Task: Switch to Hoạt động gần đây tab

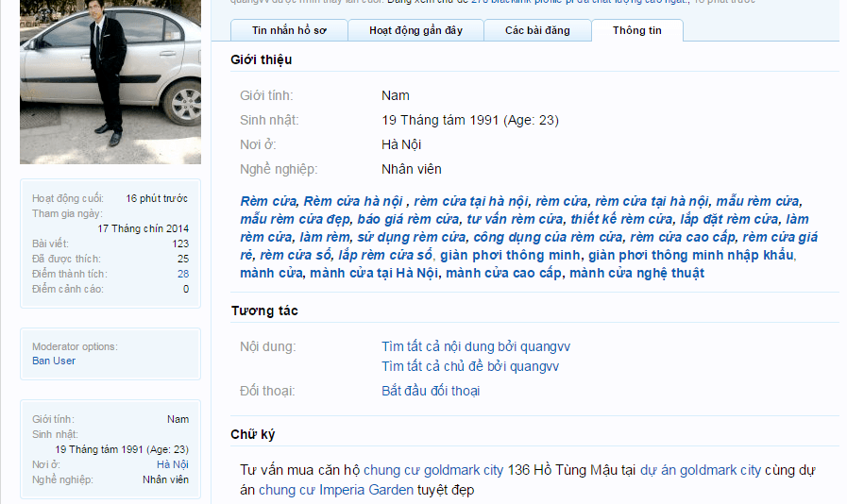Action: point(415,30)
